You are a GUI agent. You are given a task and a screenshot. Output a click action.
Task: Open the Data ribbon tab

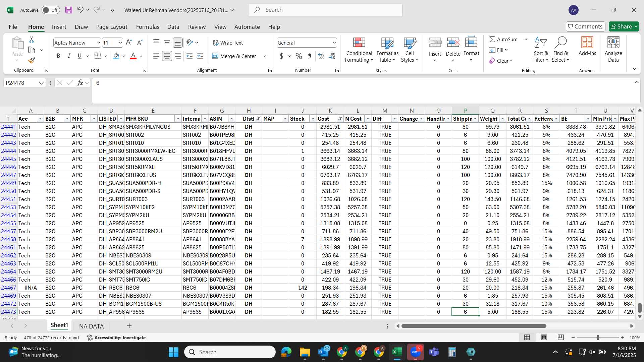click(173, 27)
